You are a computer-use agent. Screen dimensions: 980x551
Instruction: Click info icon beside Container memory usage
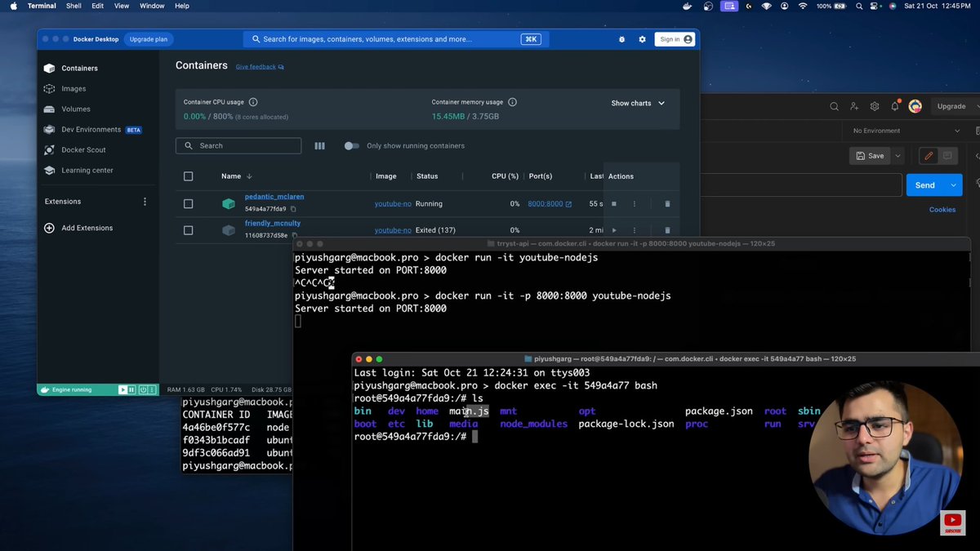click(x=512, y=102)
